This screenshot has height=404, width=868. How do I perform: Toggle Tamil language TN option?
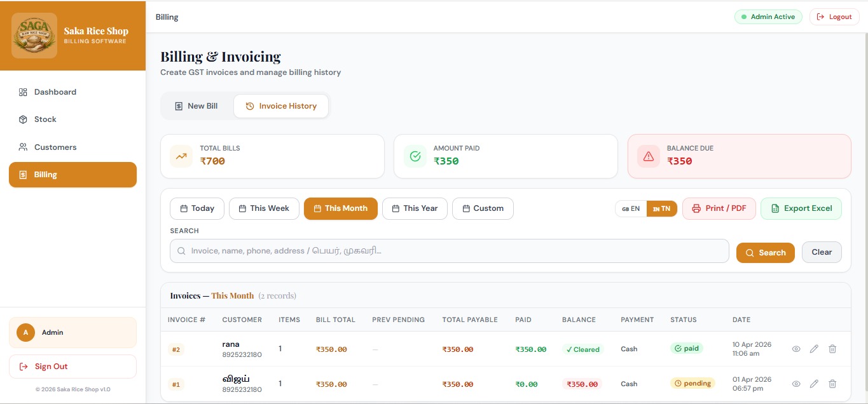661,208
